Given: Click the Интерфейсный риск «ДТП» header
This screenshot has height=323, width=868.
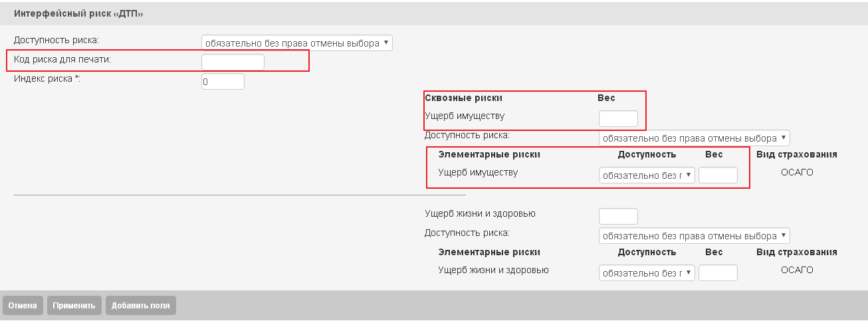Looking at the screenshot, I should 78,13.
